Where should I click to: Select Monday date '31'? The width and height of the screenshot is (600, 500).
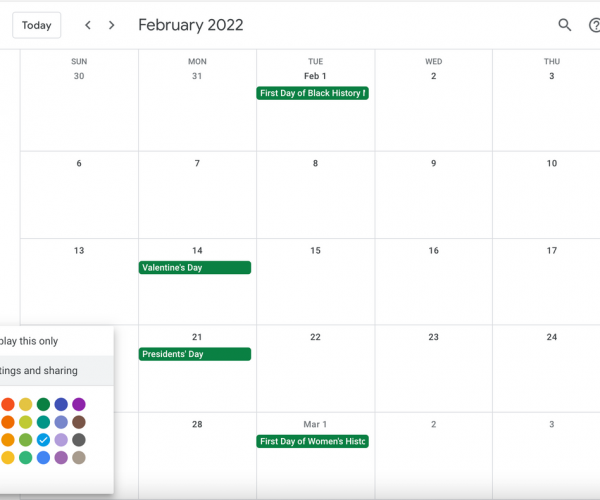point(197,76)
